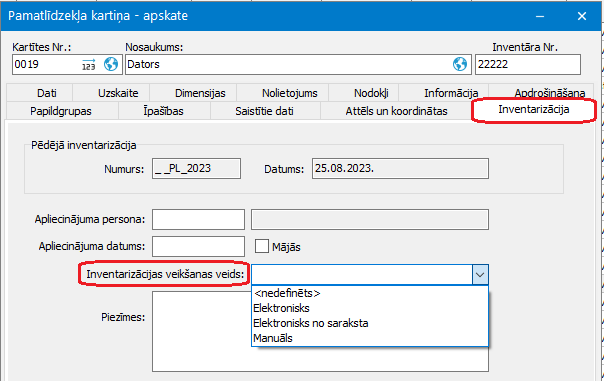Click the Kartītes Nr. label

[x=42, y=47]
